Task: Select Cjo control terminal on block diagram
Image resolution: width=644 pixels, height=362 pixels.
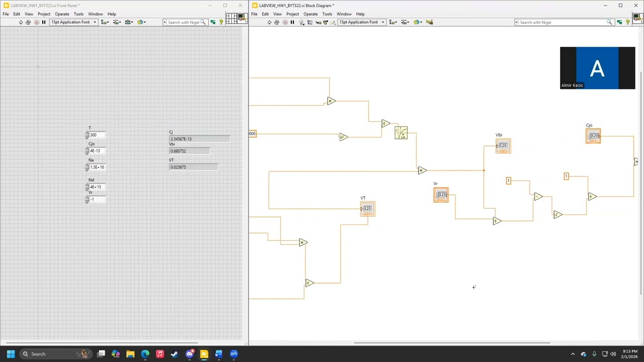Action: coord(593,136)
